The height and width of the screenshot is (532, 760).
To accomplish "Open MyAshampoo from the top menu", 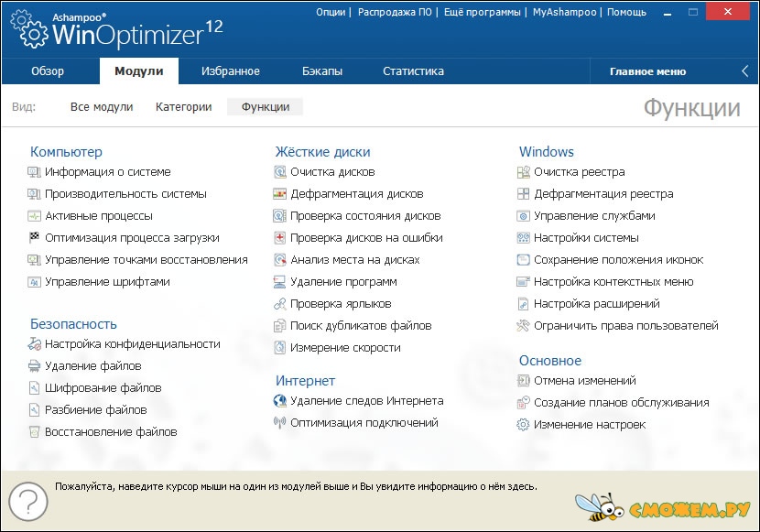I will (565, 12).
